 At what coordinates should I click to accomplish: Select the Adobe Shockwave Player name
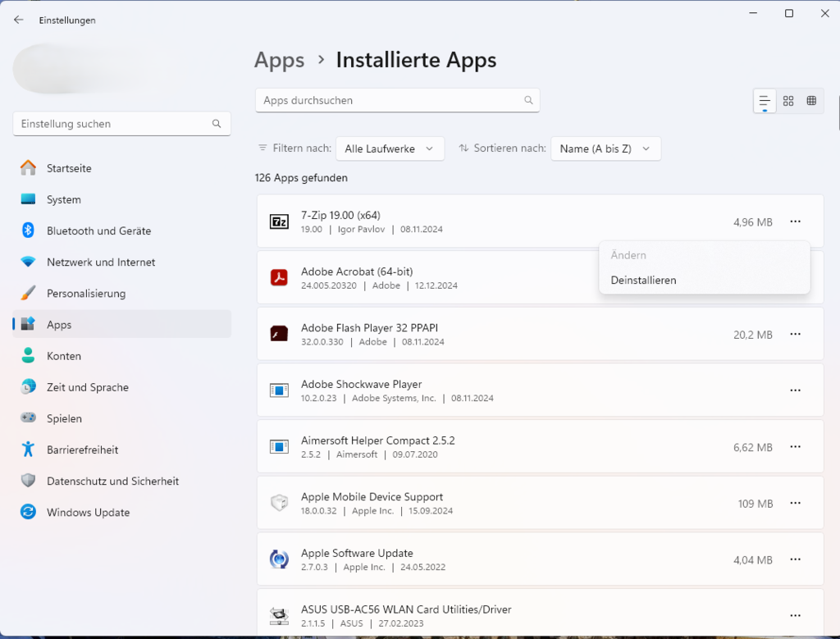362,384
